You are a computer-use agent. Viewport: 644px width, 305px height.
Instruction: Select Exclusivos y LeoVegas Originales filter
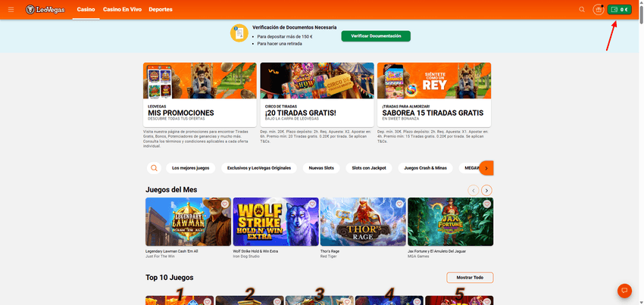(x=259, y=168)
